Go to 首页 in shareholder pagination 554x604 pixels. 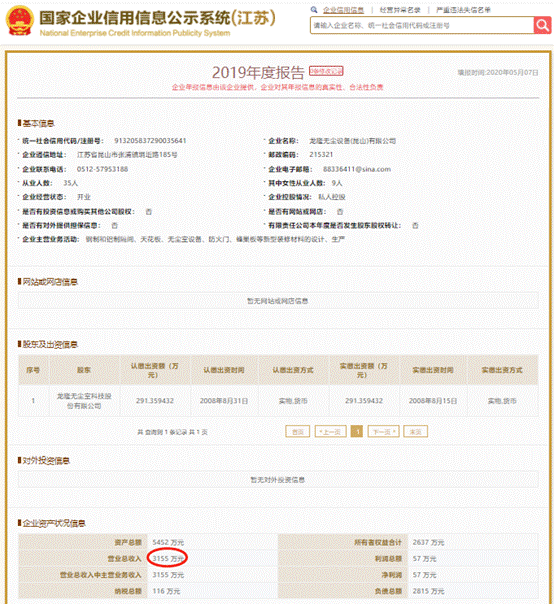(297, 432)
